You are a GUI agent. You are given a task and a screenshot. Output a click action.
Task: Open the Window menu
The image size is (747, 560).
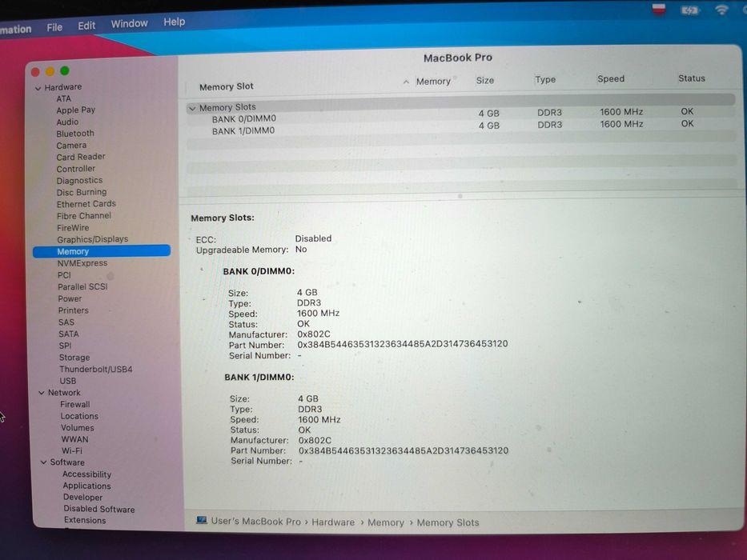pyautogui.click(x=129, y=23)
